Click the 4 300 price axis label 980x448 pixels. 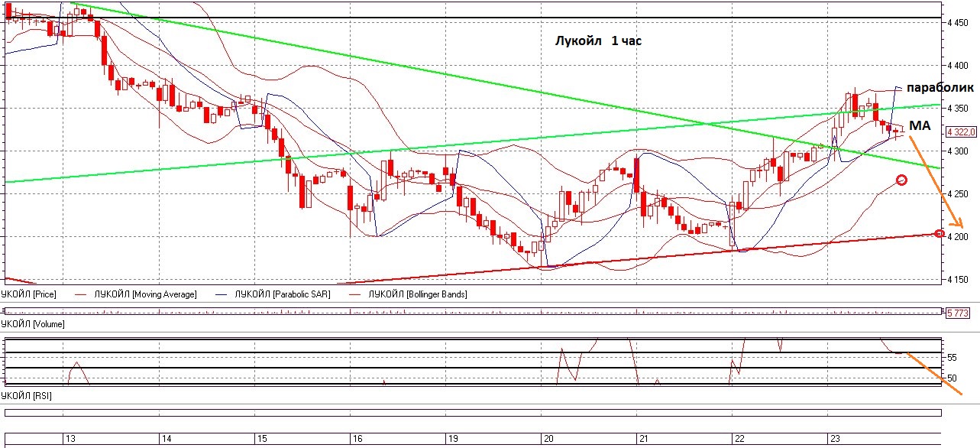(959, 151)
